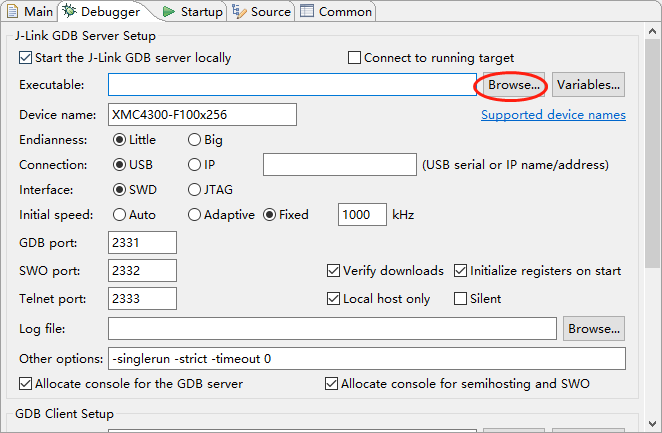Toggle Allocate console for the GDB server
The width and height of the screenshot is (662, 433).
(x=25, y=384)
